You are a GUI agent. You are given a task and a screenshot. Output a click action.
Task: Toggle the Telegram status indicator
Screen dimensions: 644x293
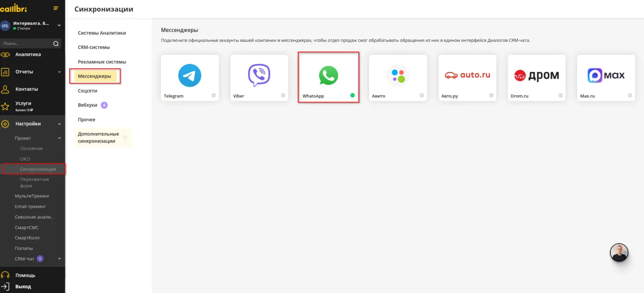pos(213,95)
